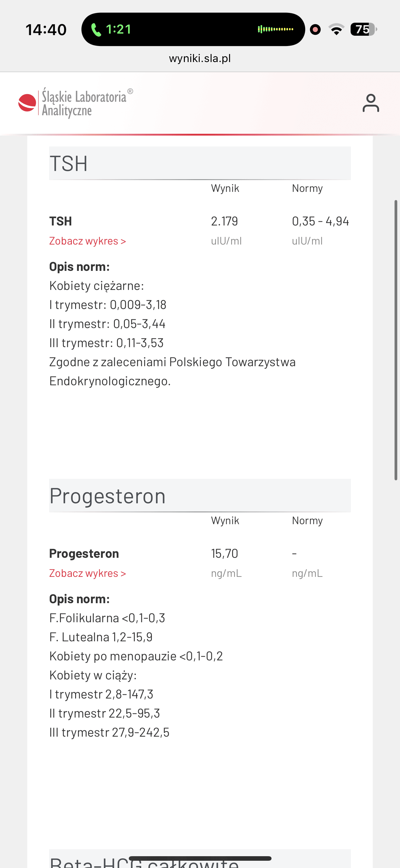Tap the battery level indicator

(x=363, y=29)
